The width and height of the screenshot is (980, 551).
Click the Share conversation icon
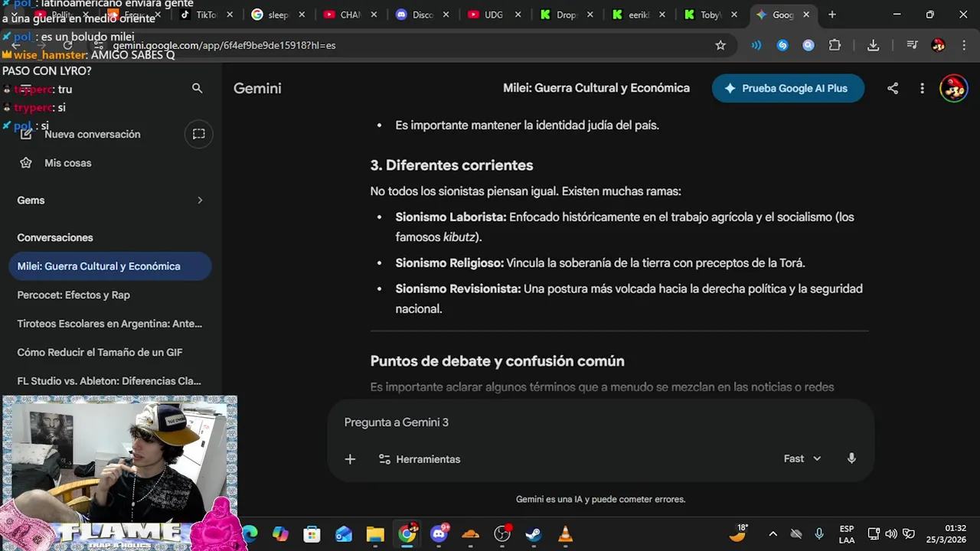[893, 88]
